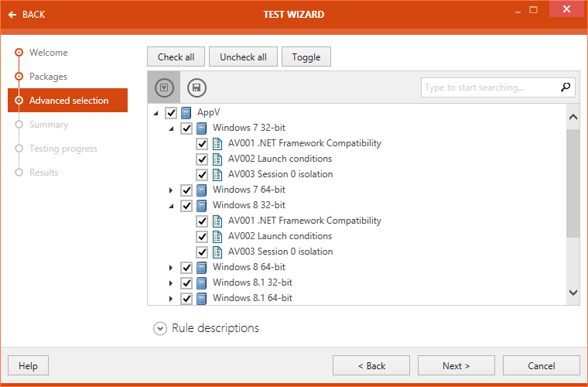Image resolution: width=588 pixels, height=387 pixels.
Task: Click the filter icon in the tree toolbar
Action: (x=163, y=87)
